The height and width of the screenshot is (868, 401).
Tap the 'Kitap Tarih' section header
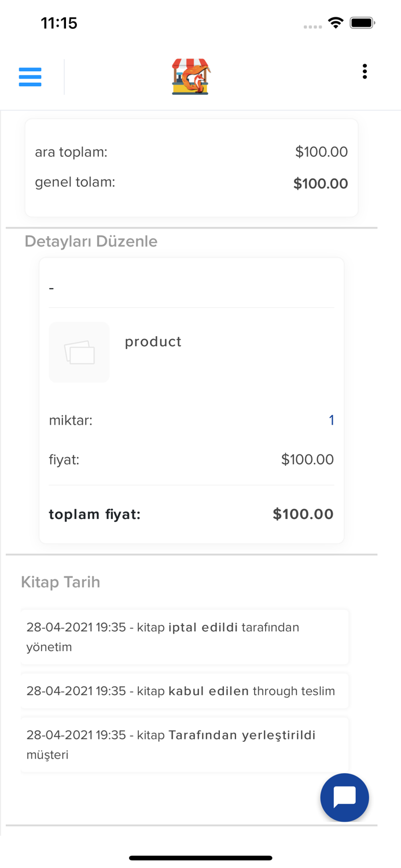point(60,582)
